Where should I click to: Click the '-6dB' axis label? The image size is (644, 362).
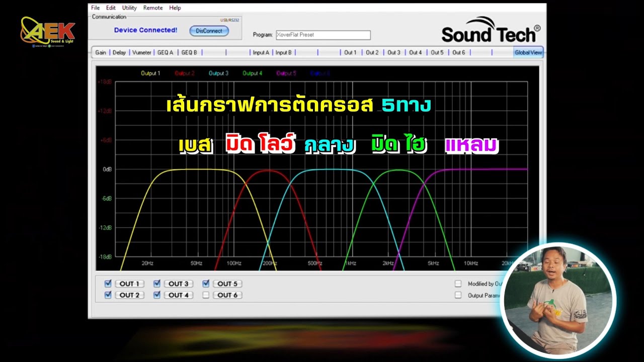click(x=106, y=199)
